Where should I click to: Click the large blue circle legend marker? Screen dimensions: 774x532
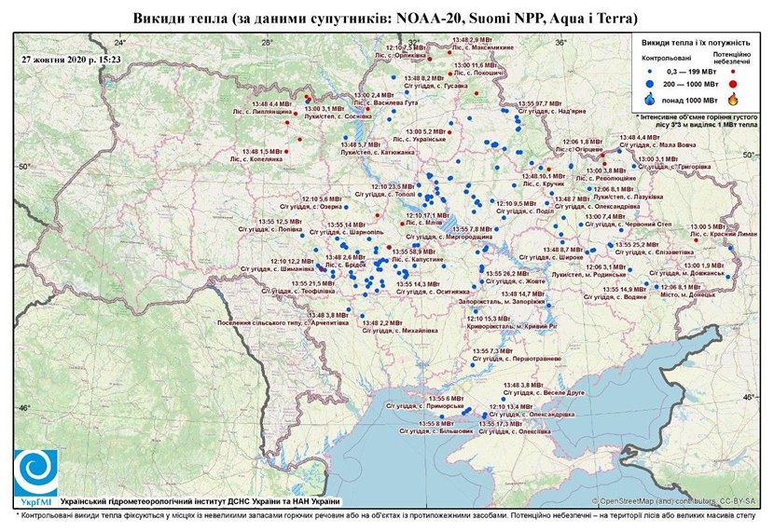click(x=650, y=84)
